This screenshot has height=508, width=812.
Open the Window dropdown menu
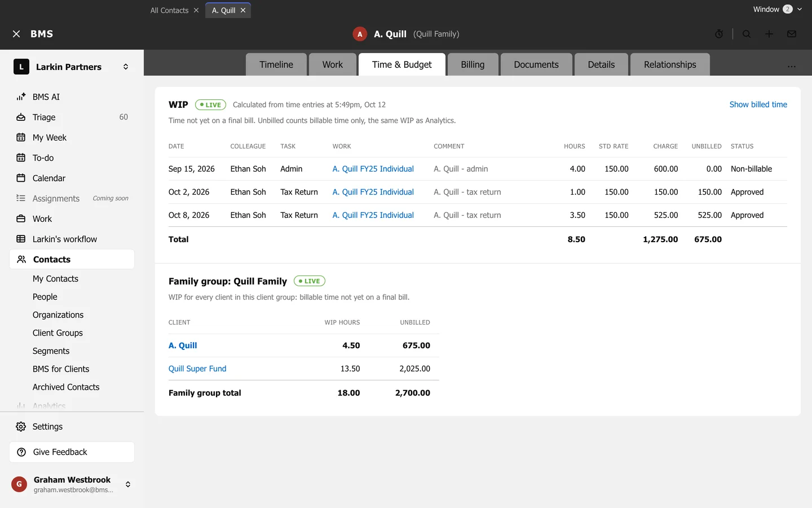pos(778,9)
